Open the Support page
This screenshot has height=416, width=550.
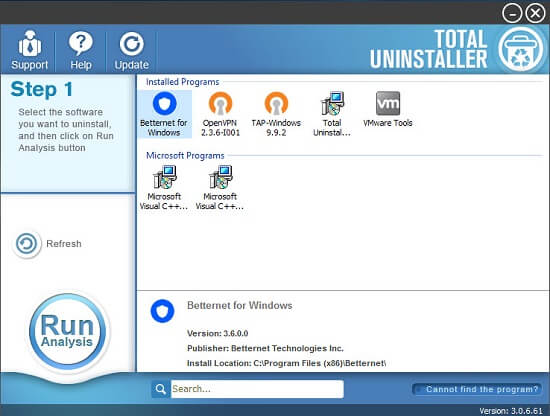click(x=29, y=50)
